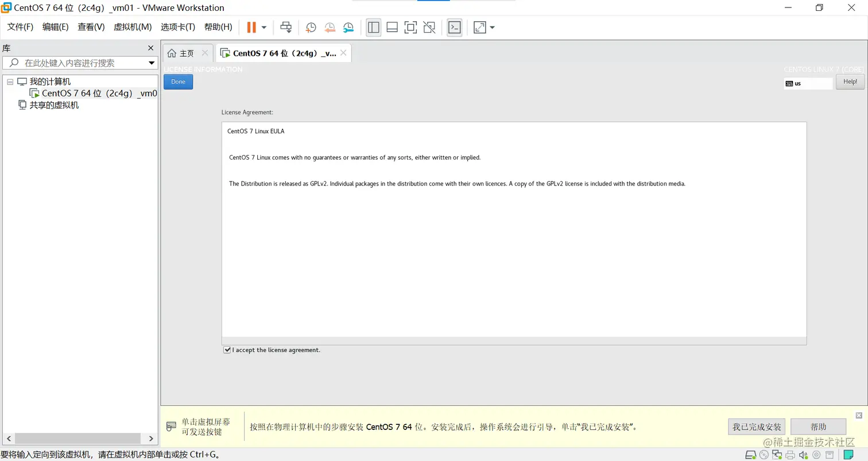Click the no guarantees or warranties paragraph

355,157
